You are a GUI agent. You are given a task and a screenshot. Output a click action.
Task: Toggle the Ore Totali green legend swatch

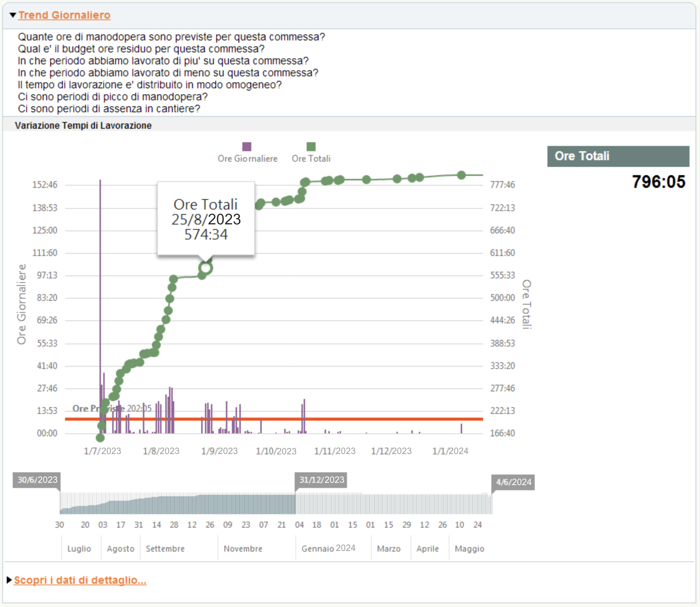(x=311, y=146)
